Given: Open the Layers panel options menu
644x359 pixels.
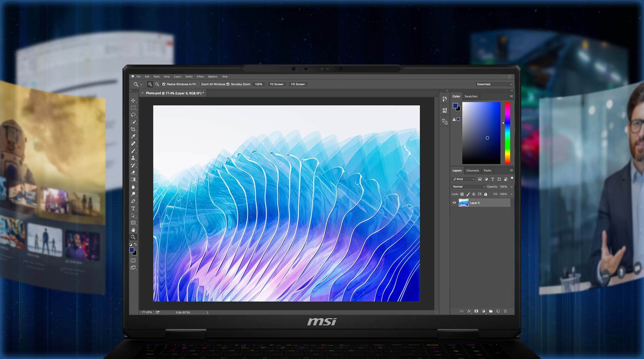Looking at the screenshot, I should point(511,171).
